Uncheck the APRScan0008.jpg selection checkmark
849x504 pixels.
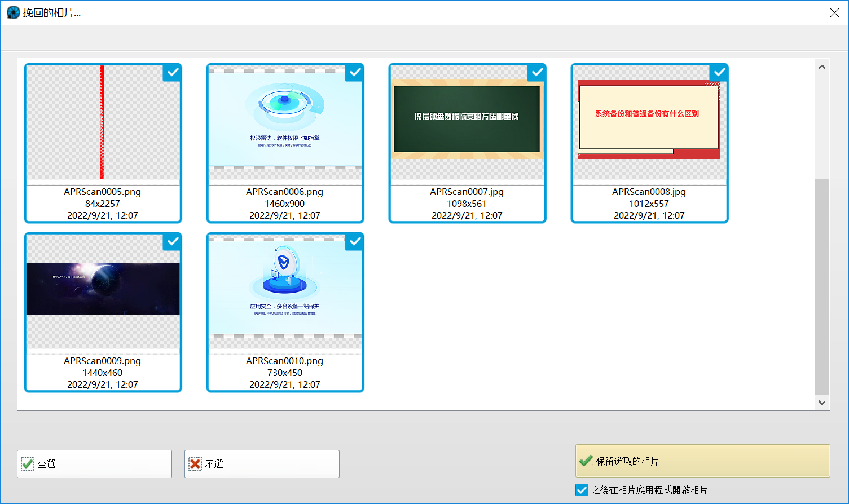719,72
